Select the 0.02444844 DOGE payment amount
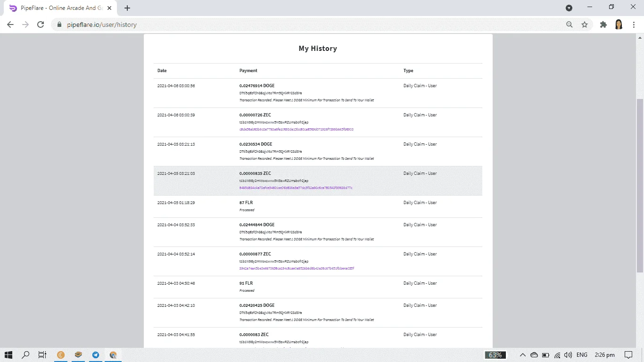Screen dimensions: 644x362 tap(257, 225)
